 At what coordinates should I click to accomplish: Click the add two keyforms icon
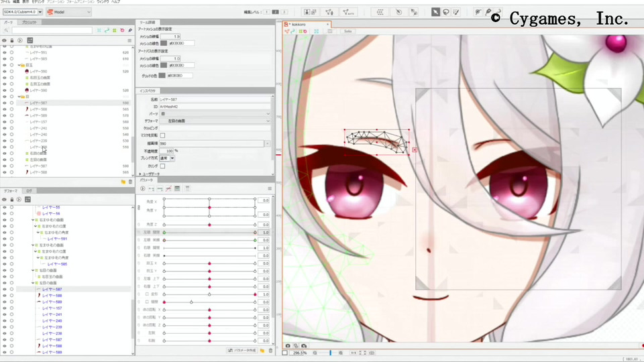[x=151, y=189]
